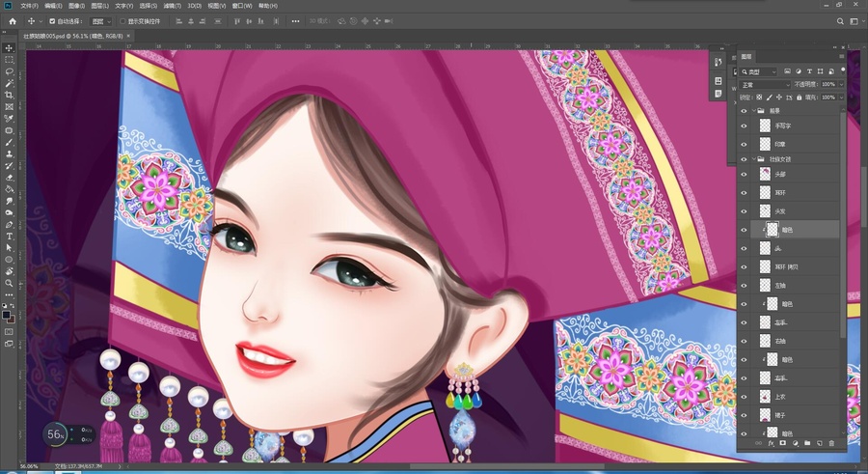
Task: Select the Clone Stamp tool
Action: tap(9, 154)
